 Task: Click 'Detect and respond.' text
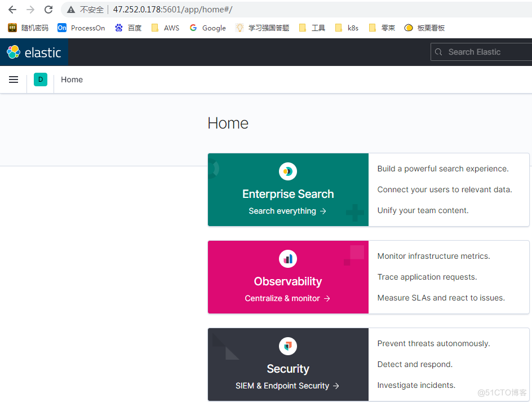(x=415, y=364)
